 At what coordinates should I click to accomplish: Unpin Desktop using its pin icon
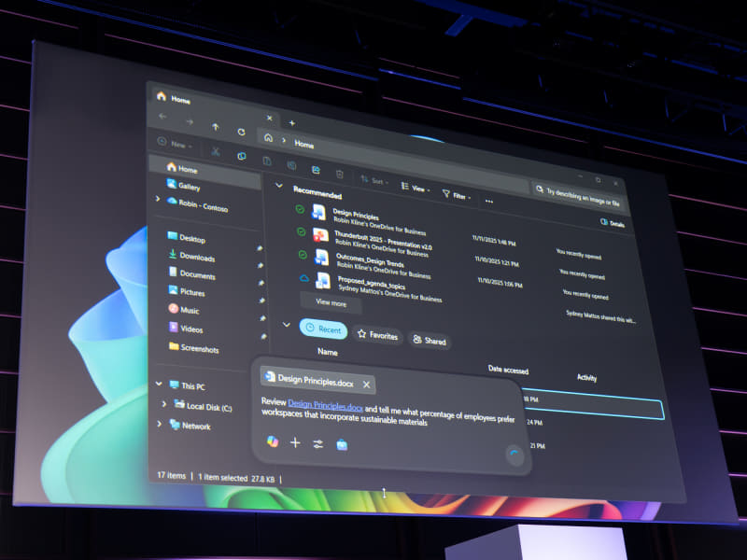(260, 248)
